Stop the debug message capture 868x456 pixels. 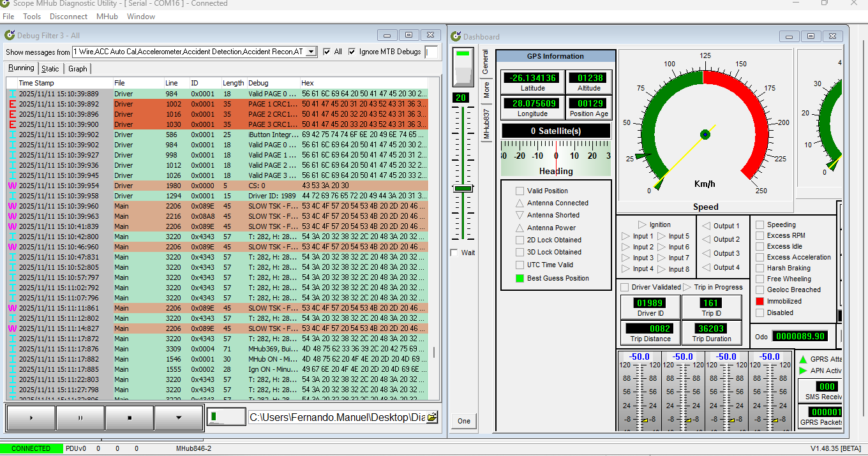(130, 418)
